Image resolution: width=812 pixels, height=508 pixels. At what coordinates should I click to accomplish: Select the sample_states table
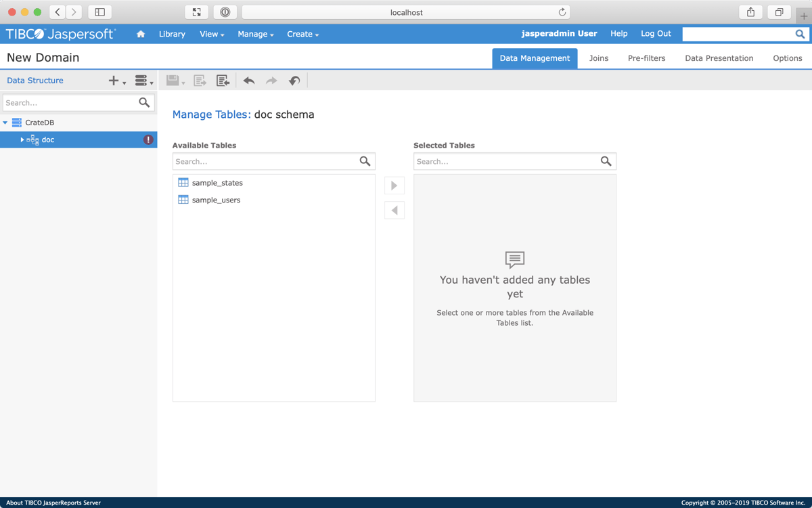tap(217, 183)
